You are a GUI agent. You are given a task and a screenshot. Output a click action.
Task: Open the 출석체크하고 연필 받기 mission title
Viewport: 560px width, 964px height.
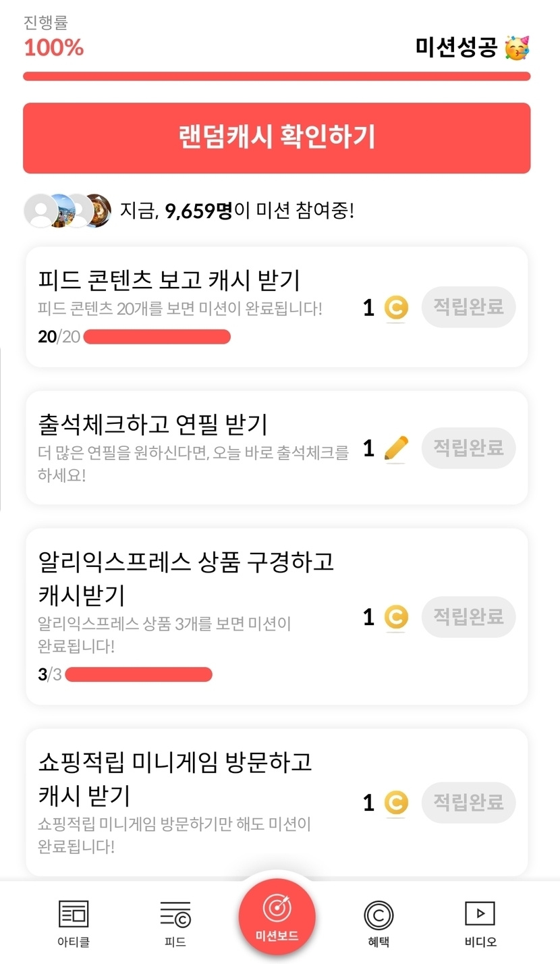click(153, 425)
